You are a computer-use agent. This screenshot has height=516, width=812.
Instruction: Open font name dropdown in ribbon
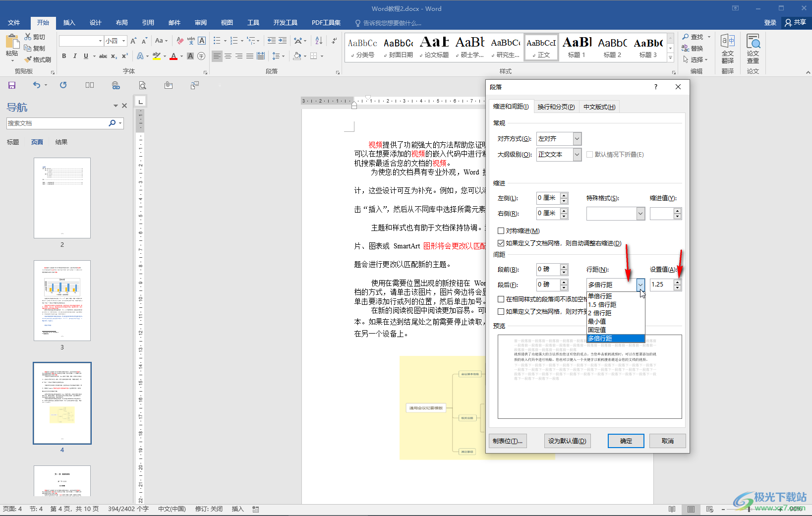pos(100,41)
